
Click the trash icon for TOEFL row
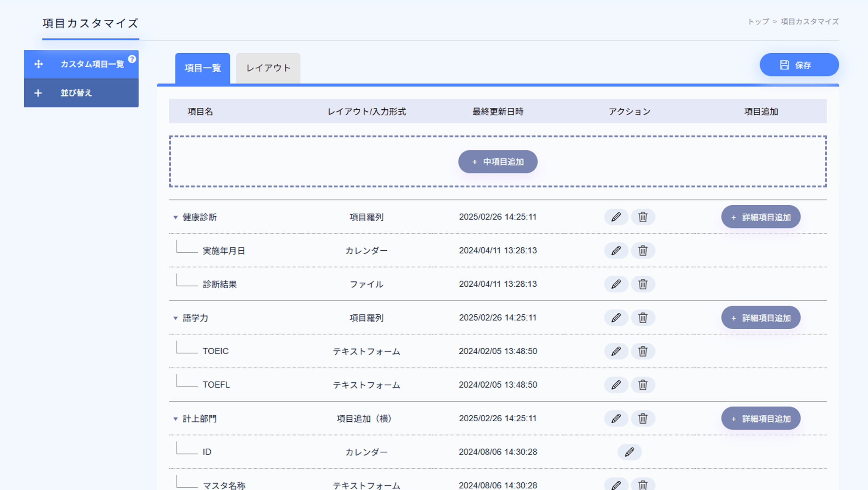643,385
